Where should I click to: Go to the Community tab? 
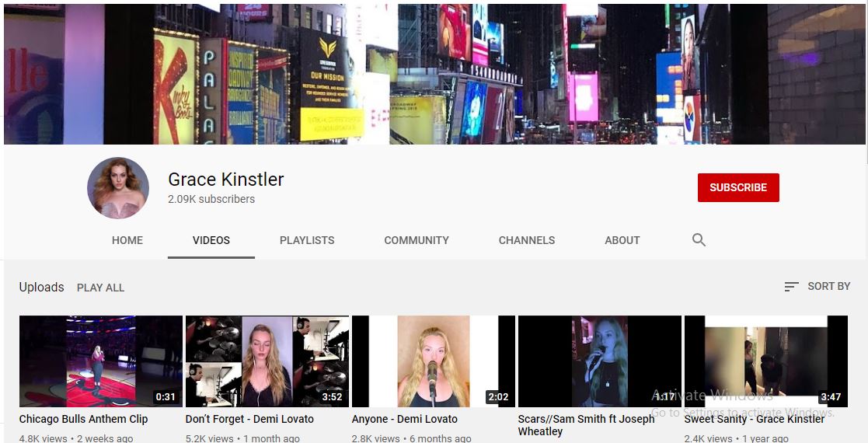click(417, 240)
